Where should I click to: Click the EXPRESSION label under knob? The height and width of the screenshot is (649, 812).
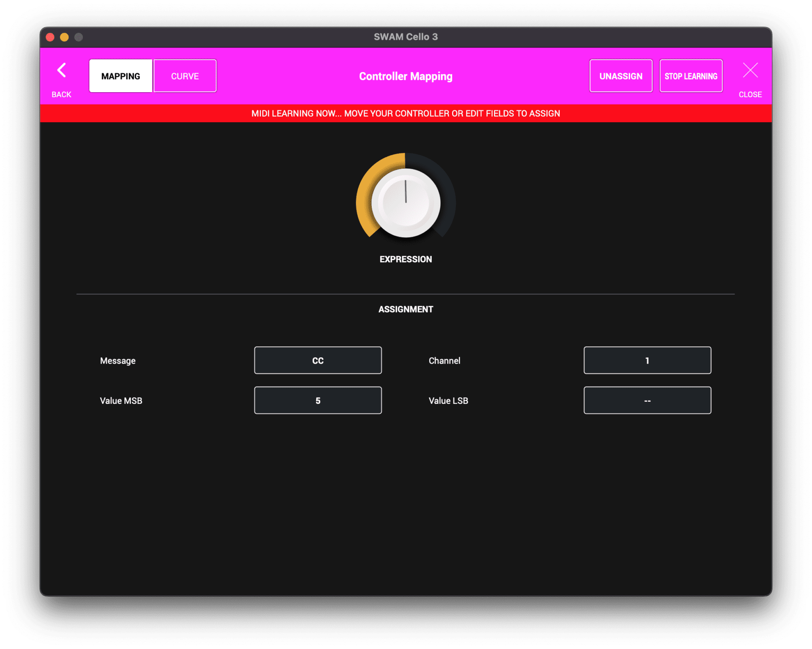[x=406, y=259]
